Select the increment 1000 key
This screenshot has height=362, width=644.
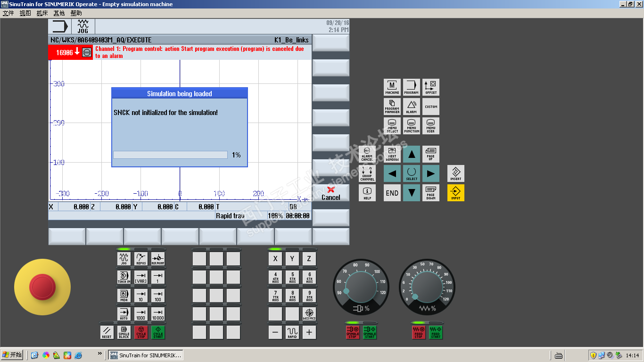tap(141, 314)
